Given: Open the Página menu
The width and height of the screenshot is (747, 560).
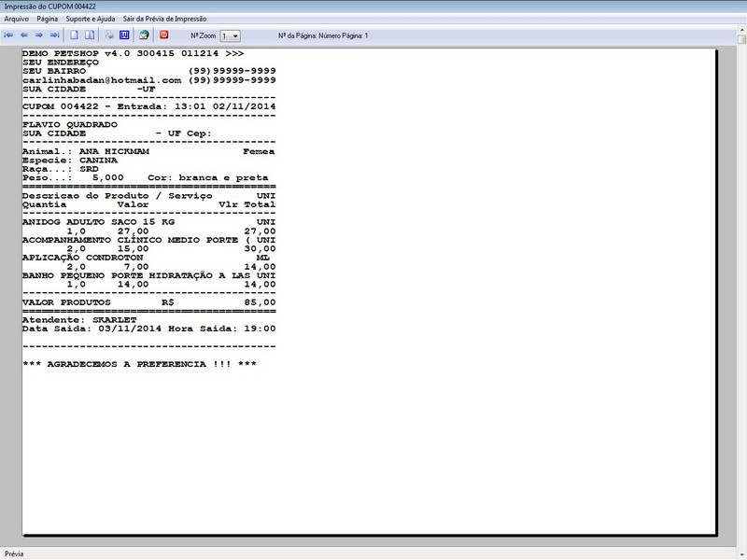Looking at the screenshot, I should coord(47,17).
